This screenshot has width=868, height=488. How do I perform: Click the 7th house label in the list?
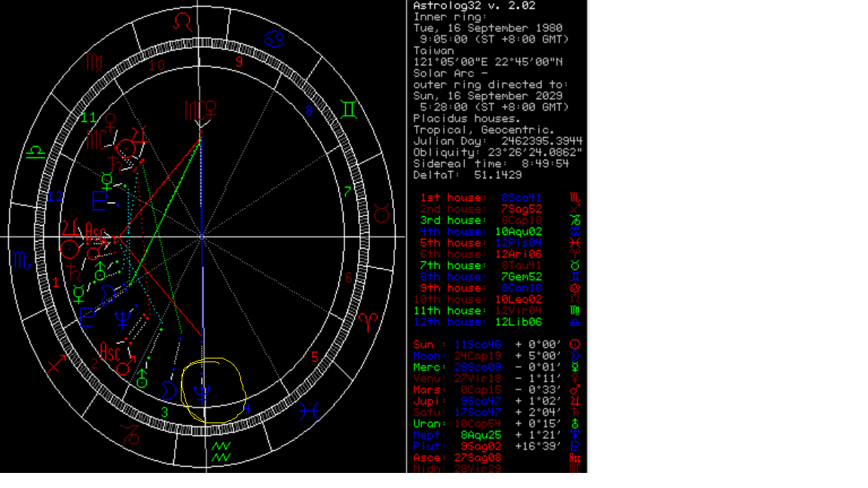tap(451, 265)
